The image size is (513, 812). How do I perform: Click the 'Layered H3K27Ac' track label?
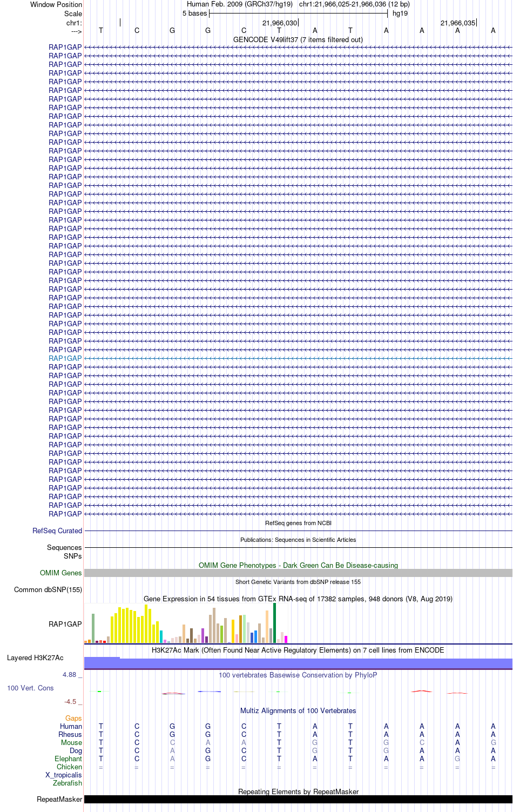coord(35,657)
